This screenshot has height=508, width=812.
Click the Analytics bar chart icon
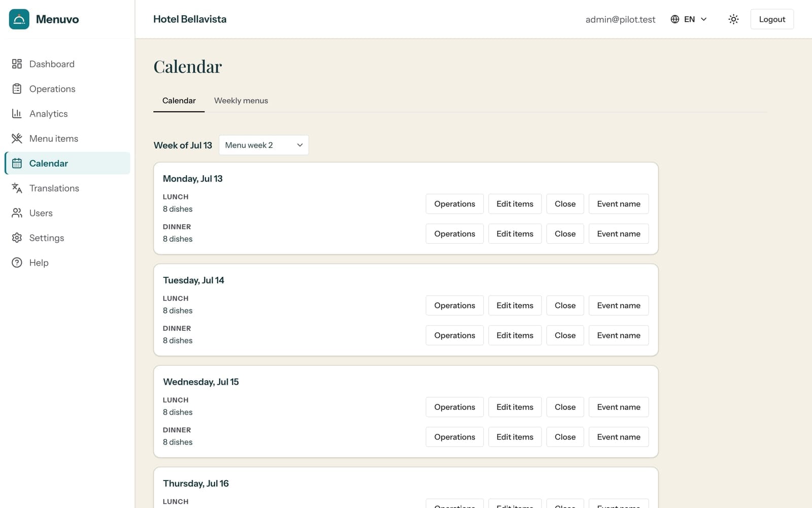tap(17, 114)
